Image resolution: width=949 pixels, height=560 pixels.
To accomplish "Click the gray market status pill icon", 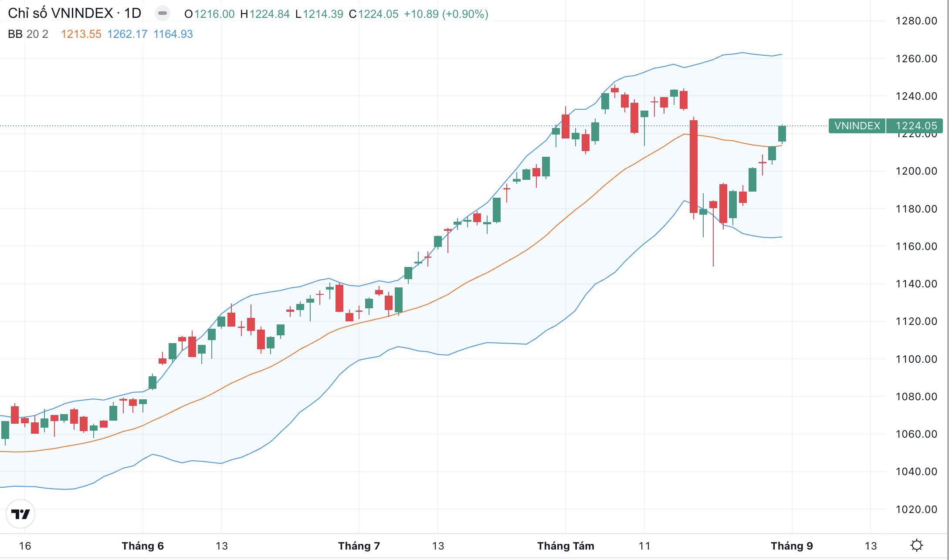I will (163, 13).
